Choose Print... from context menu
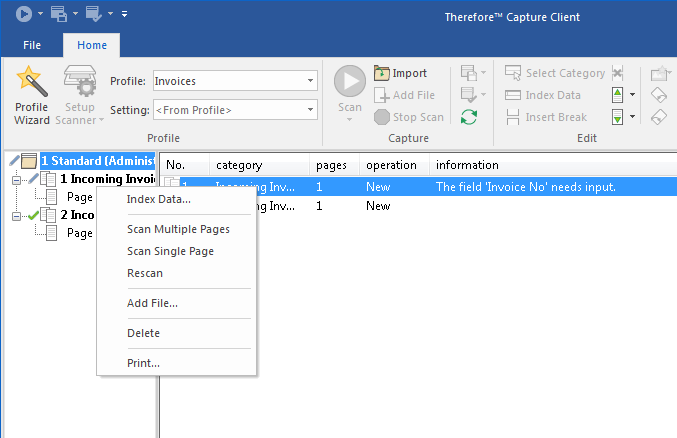This screenshot has height=438, width=677. point(176,363)
